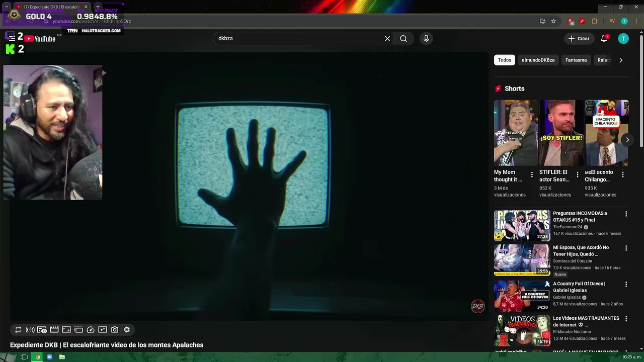Open the YouTube account avatar menu

(x=623, y=39)
